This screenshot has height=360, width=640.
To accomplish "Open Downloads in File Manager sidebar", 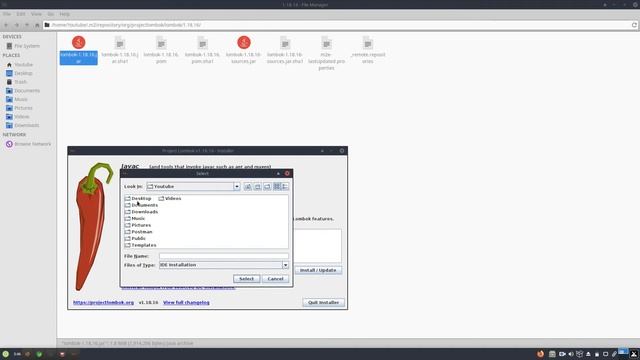I will coord(22,125).
